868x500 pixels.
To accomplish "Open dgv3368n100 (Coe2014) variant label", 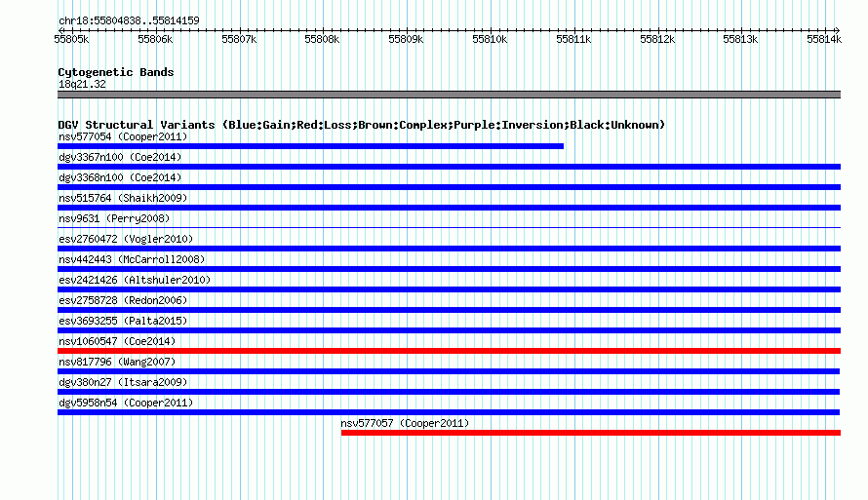I will click(120, 177).
